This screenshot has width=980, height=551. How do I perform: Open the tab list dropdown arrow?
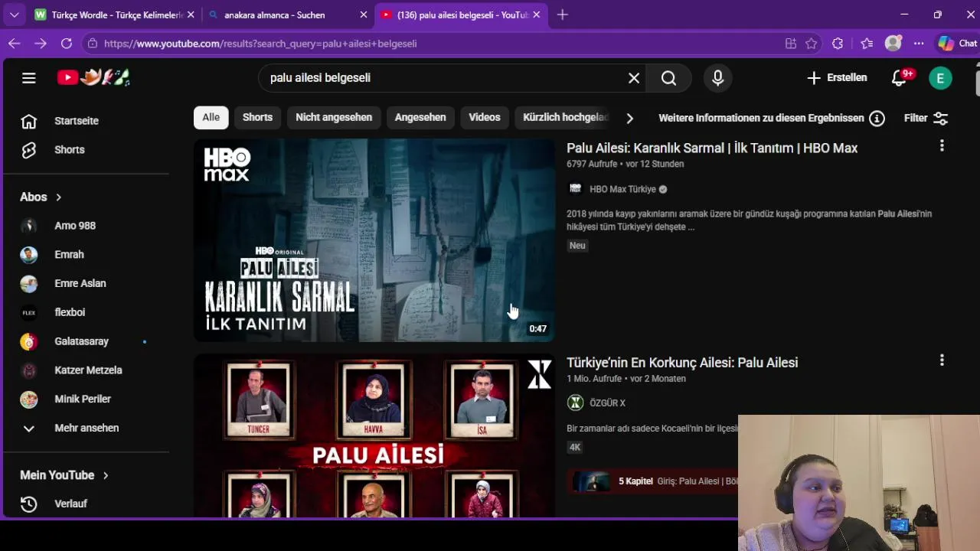point(14,15)
